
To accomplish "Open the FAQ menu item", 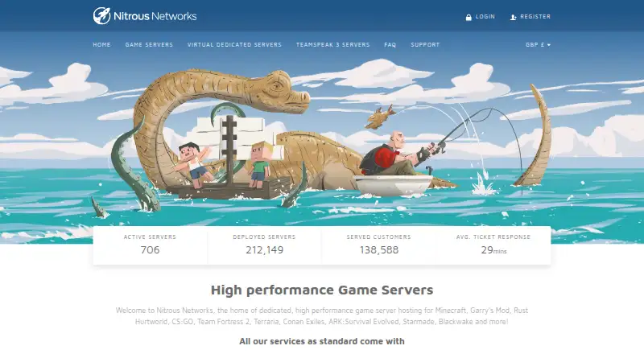I will point(390,45).
